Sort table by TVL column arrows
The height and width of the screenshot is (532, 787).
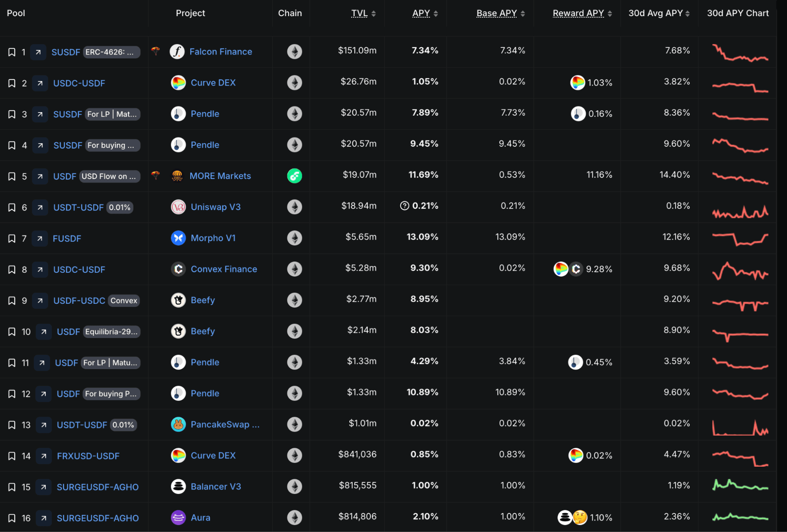pos(373,14)
